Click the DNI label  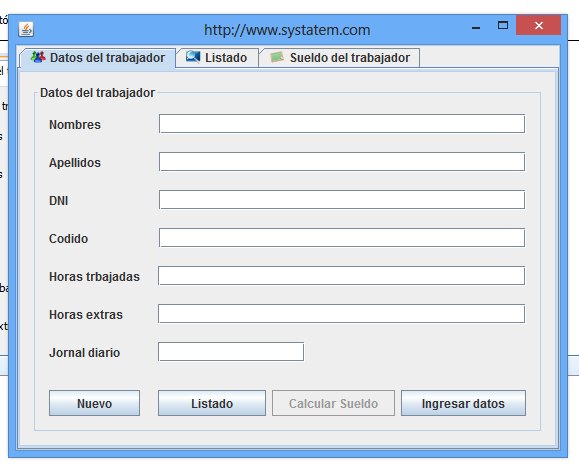tap(59, 201)
